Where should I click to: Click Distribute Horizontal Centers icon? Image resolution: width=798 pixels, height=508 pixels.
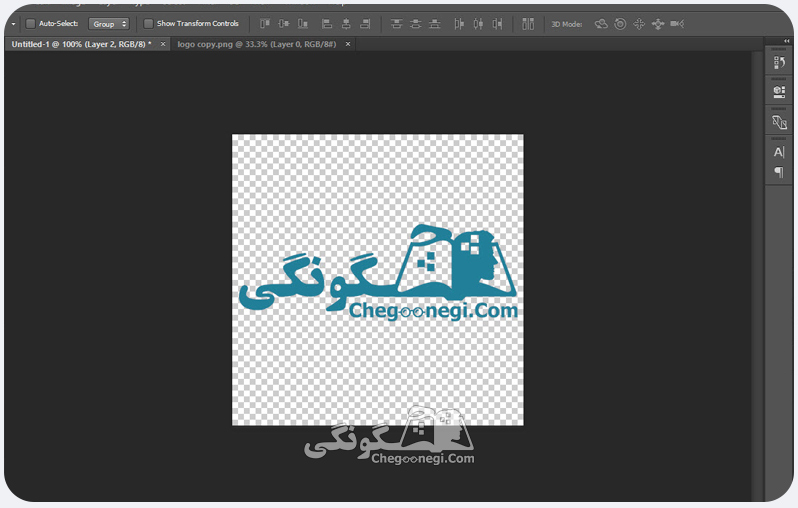(x=478, y=23)
